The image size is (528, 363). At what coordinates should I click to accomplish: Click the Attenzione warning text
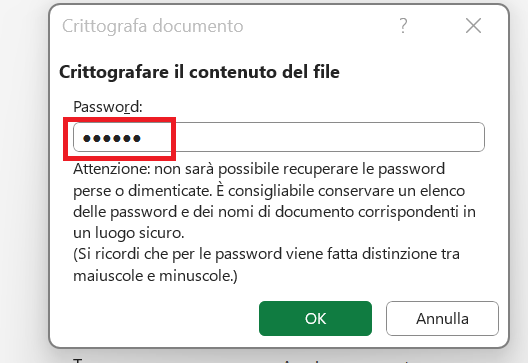259,169
